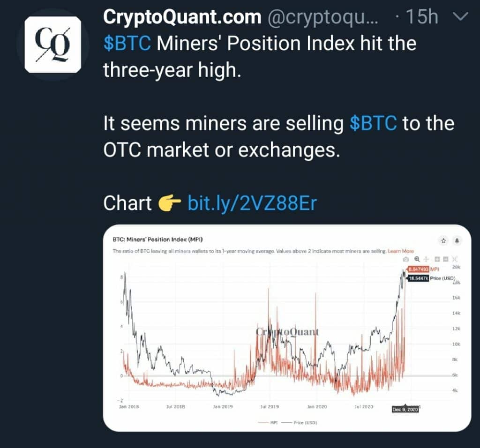Open the $BTC cashtag before 'to the'
This screenshot has height=448, width=480.
coord(373,123)
